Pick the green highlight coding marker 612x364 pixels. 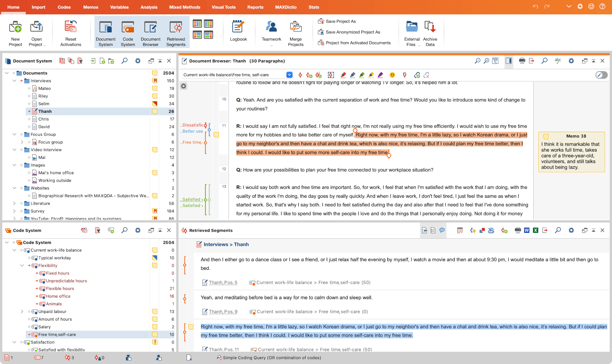click(362, 75)
